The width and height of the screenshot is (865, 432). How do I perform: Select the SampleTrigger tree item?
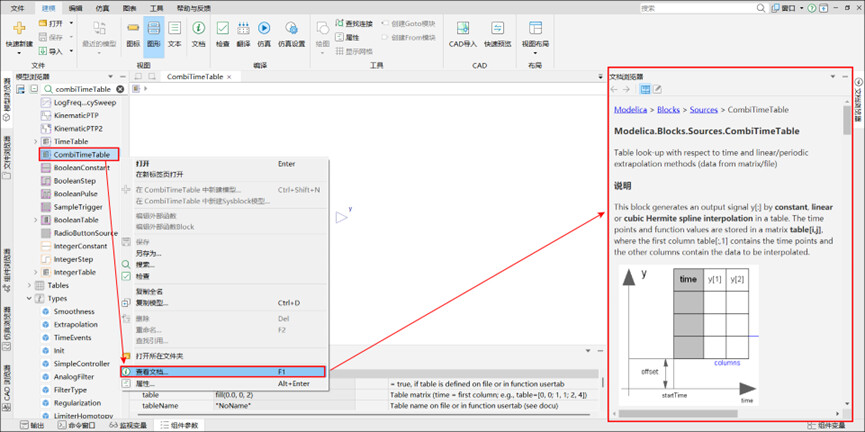pyautogui.click(x=78, y=207)
